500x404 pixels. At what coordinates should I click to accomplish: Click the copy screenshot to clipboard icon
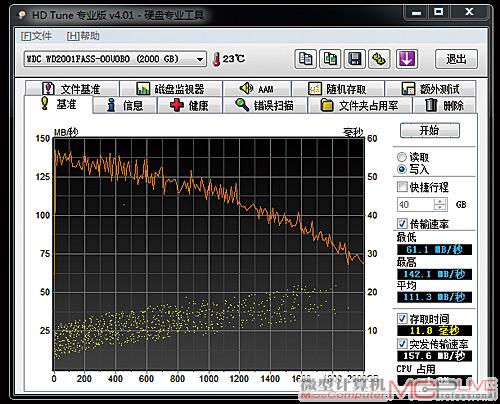330,59
